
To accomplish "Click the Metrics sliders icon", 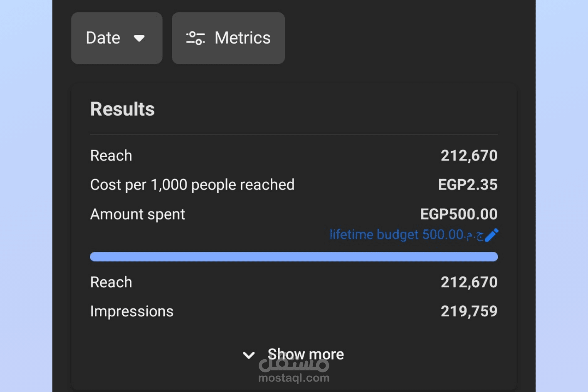I will [195, 38].
